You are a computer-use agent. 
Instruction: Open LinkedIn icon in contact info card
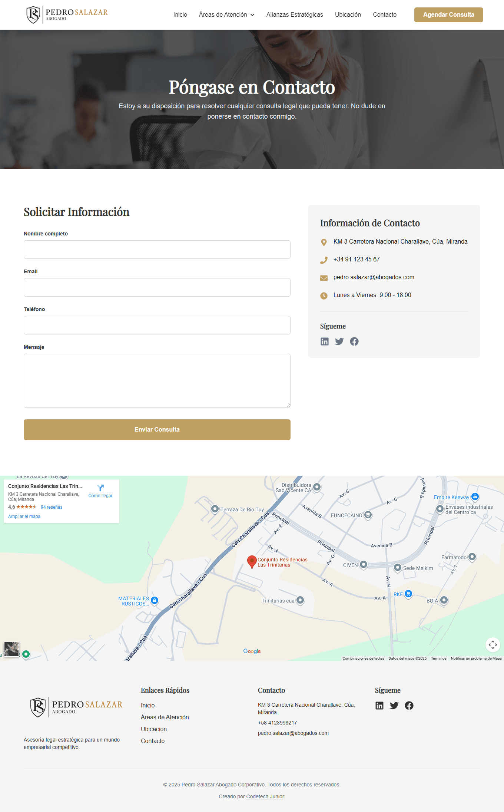point(325,341)
